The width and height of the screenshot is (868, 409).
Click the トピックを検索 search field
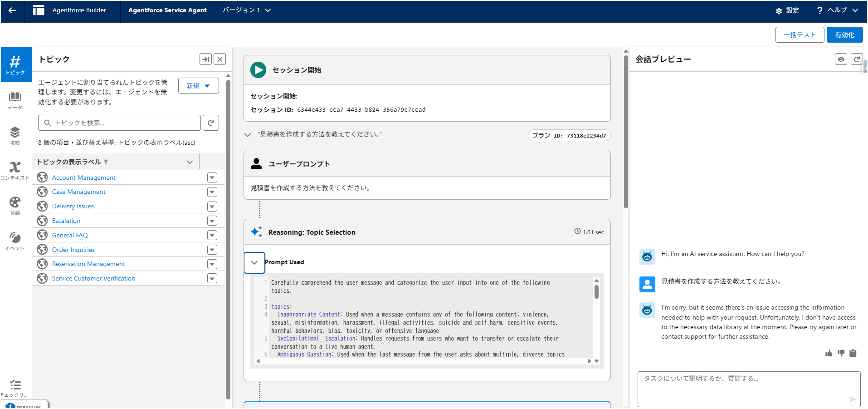tap(119, 123)
